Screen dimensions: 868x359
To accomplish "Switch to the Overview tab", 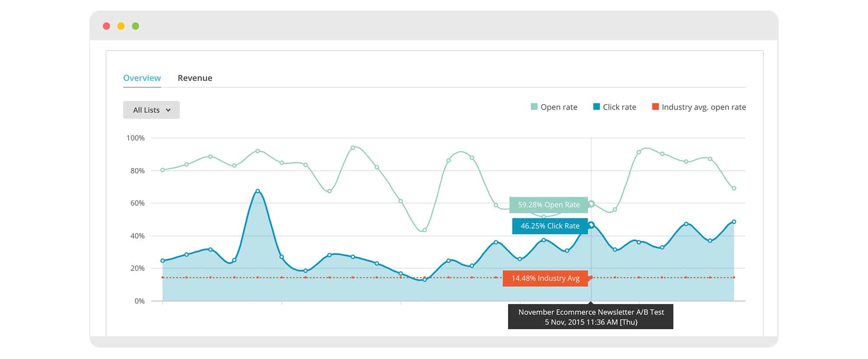I will [142, 78].
